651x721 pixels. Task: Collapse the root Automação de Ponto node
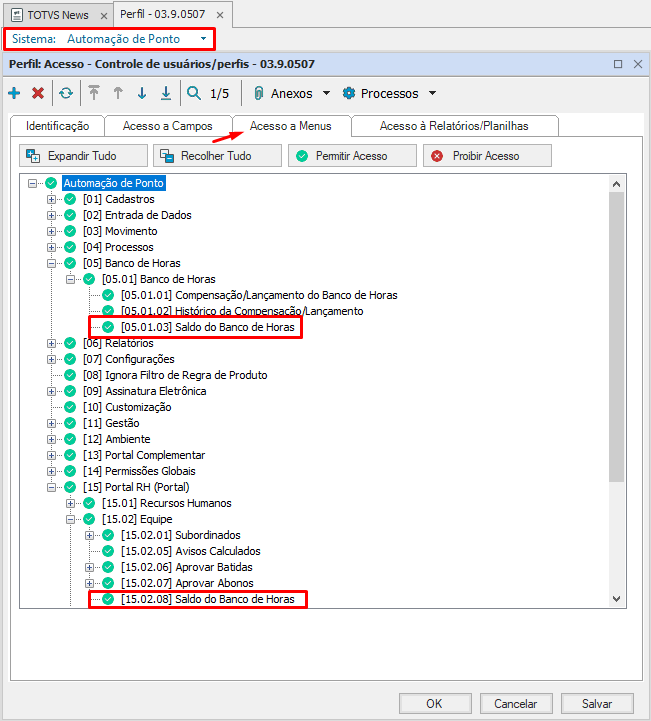pos(32,183)
